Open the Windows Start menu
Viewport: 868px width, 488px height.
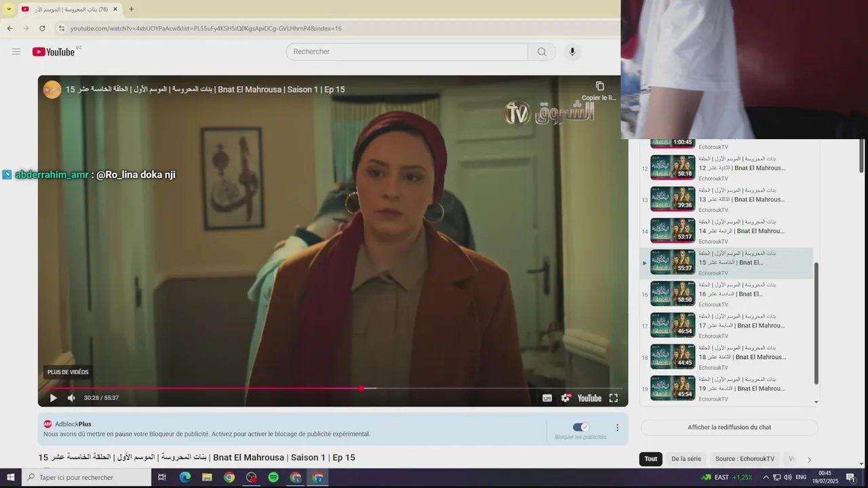[10, 477]
